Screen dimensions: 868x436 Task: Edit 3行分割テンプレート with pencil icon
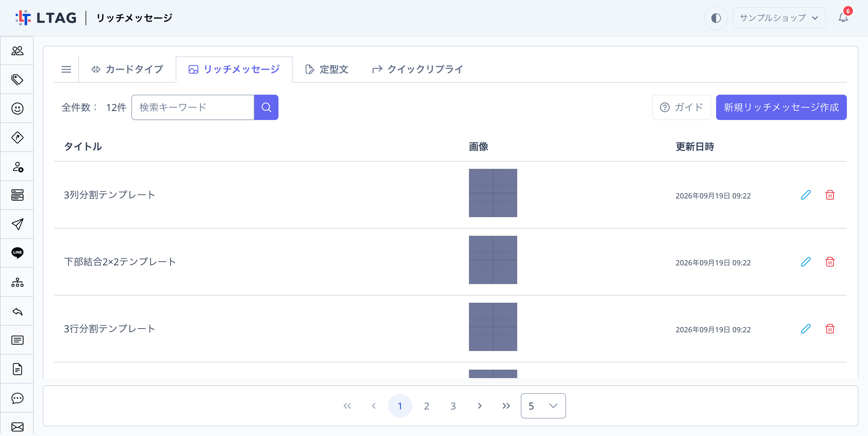tap(806, 329)
